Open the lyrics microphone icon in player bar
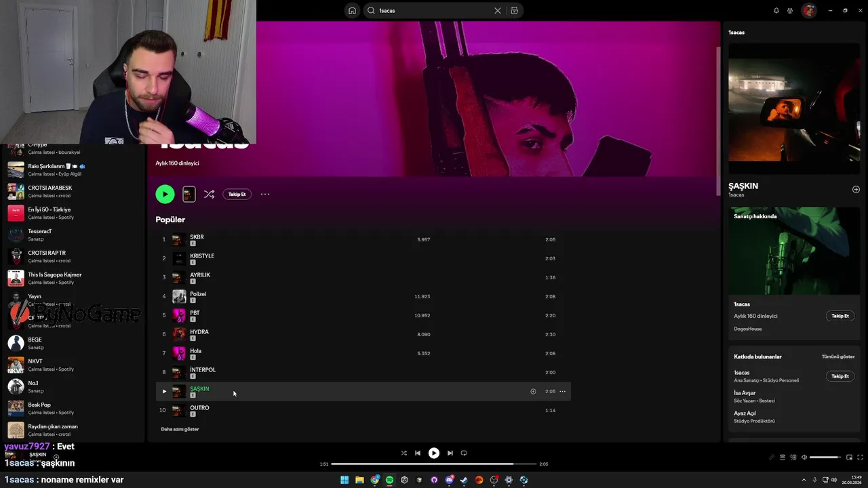Screen dimensions: 868x488 point(771,457)
